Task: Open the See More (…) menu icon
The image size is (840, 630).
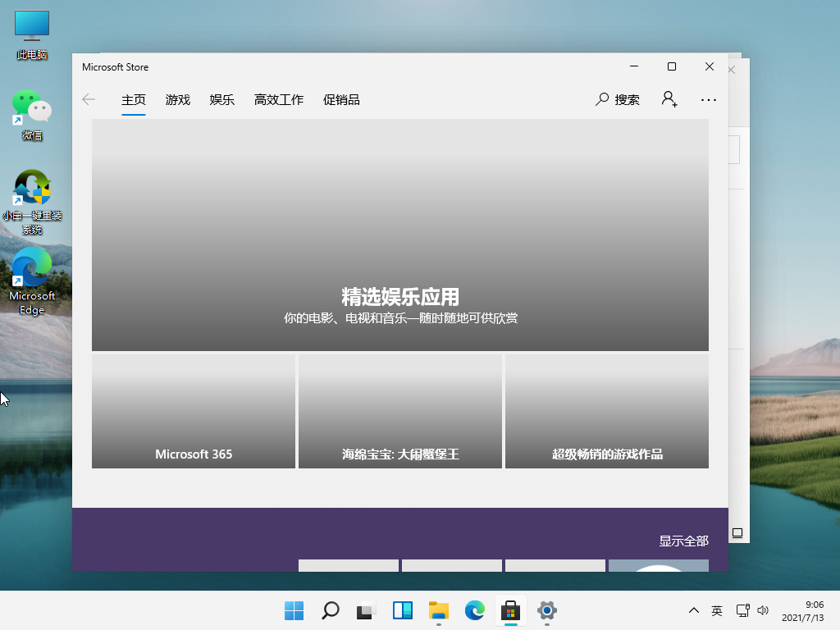Action: click(x=708, y=99)
